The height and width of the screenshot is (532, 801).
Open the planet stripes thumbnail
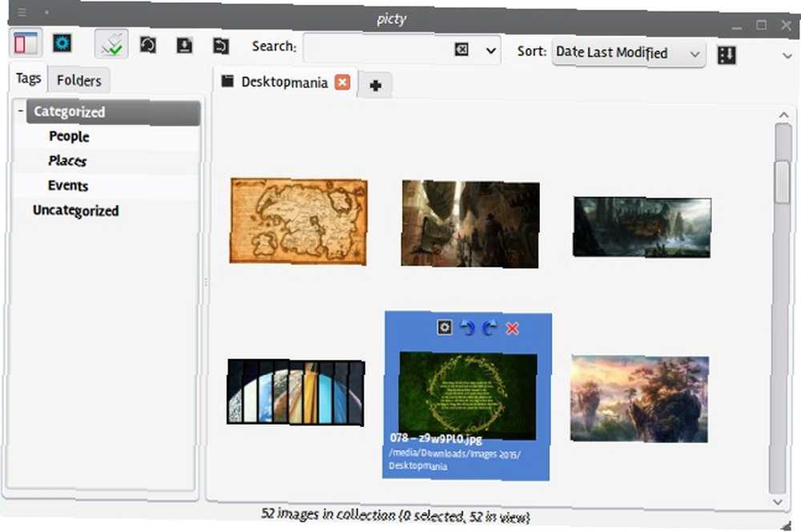(296, 392)
